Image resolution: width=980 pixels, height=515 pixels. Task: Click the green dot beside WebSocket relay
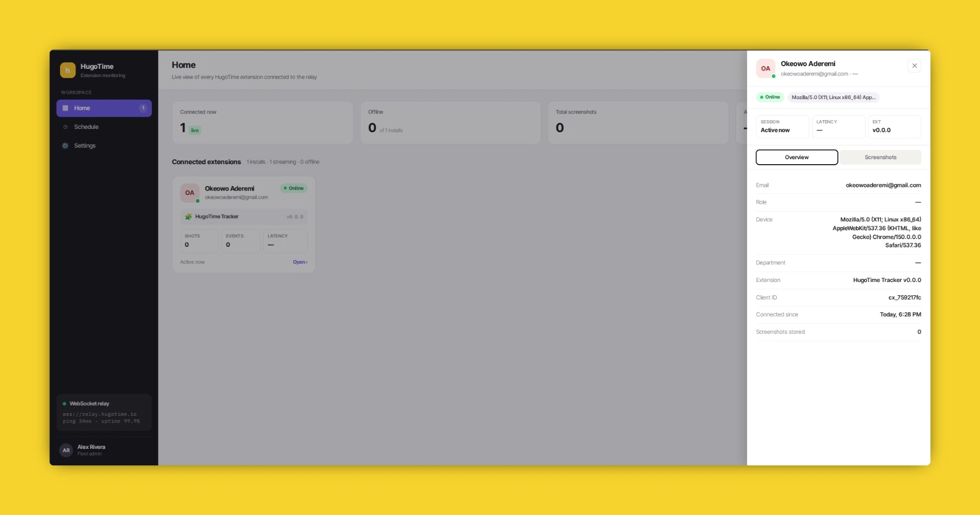[x=64, y=404]
